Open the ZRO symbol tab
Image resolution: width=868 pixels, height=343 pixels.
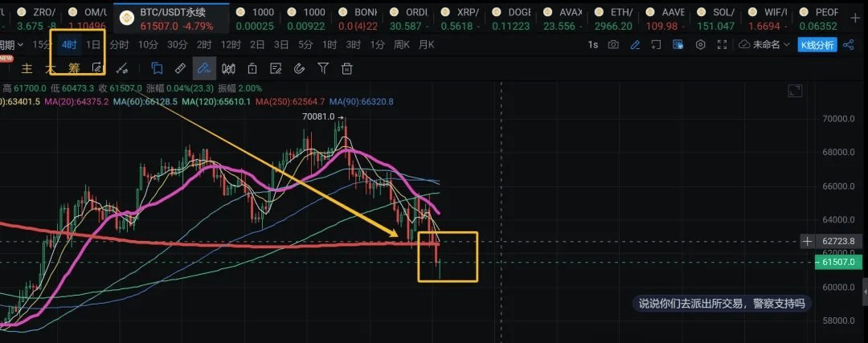[x=36, y=18]
